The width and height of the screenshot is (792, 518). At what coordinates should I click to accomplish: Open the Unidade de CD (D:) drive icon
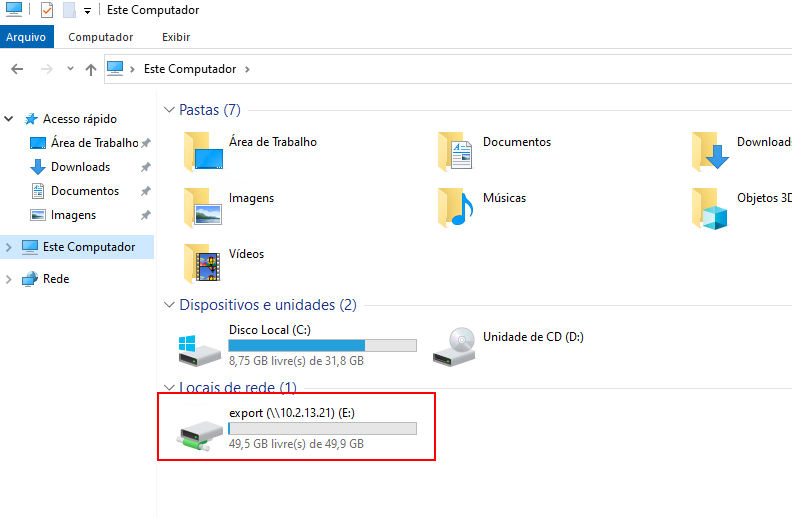454,346
